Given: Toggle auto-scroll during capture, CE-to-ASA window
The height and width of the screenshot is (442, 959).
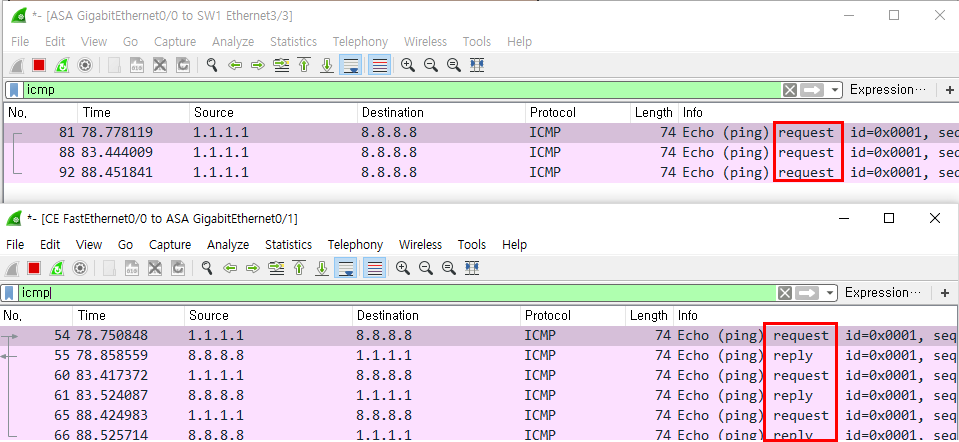Looking at the screenshot, I should (x=346, y=268).
